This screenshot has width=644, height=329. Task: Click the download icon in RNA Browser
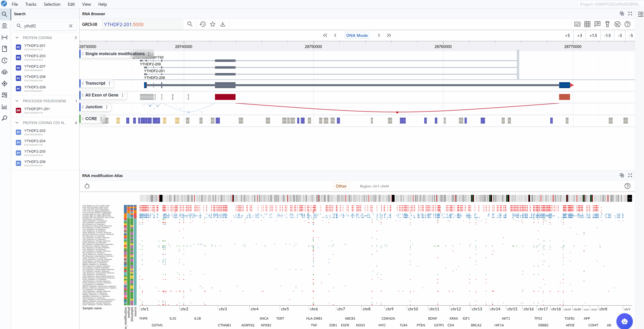[x=222, y=24]
